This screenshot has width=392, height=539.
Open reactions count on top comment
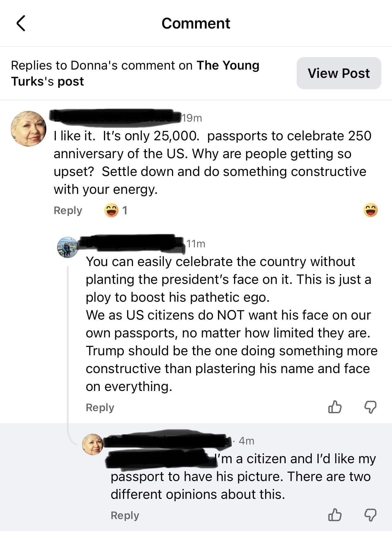(x=116, y=210)
